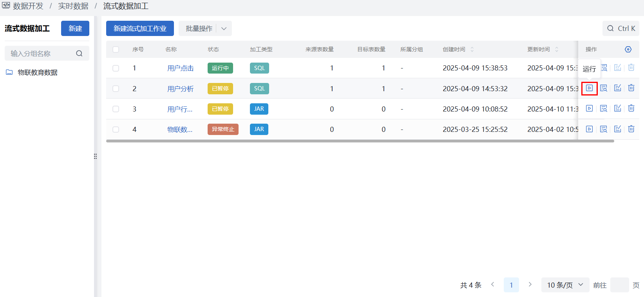Click the 数据开发 breadcrumb icon
Viewport: 644px width, 297px height.
click(x=6, y=5)
